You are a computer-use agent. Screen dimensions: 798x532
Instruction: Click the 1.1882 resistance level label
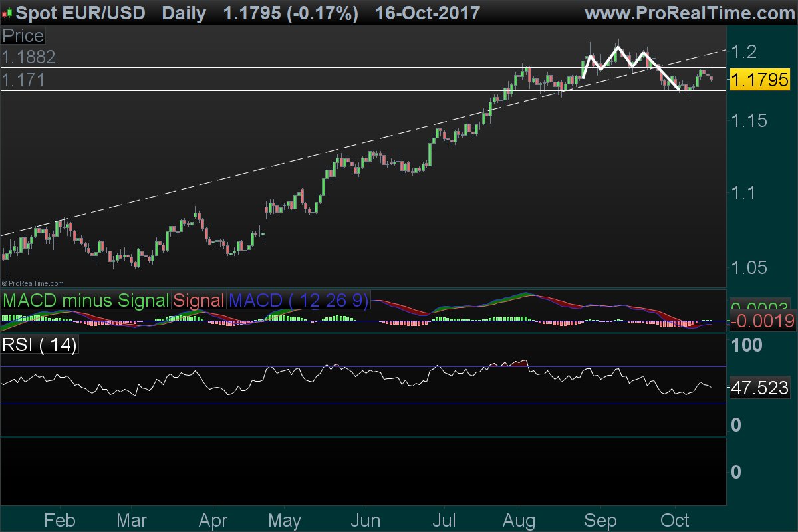(x=29, y=57)
